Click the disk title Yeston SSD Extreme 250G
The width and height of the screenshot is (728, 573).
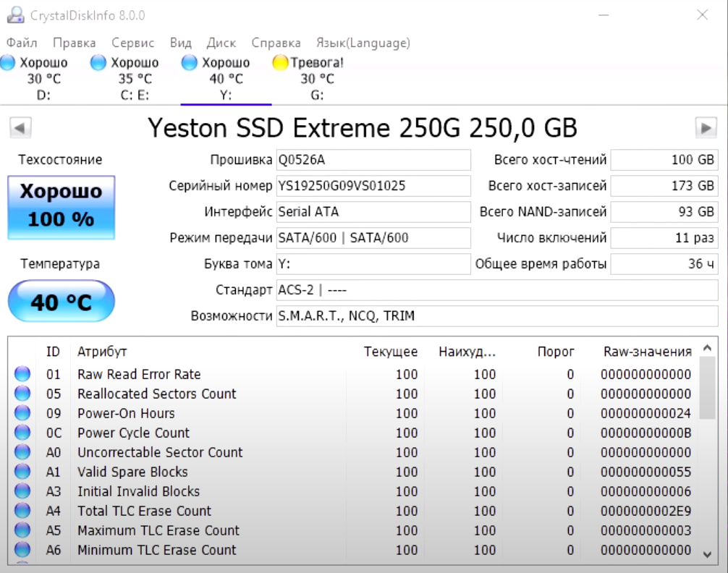tap(363, 127)
